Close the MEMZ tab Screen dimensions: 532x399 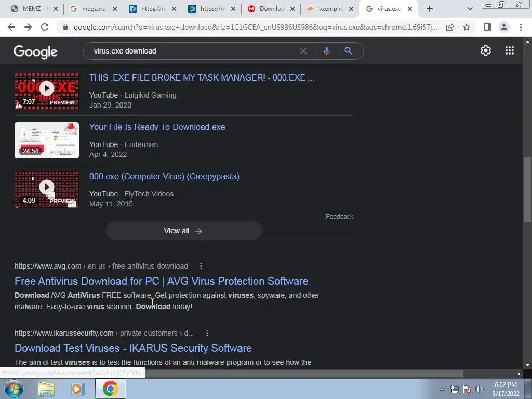coord(56,9)
